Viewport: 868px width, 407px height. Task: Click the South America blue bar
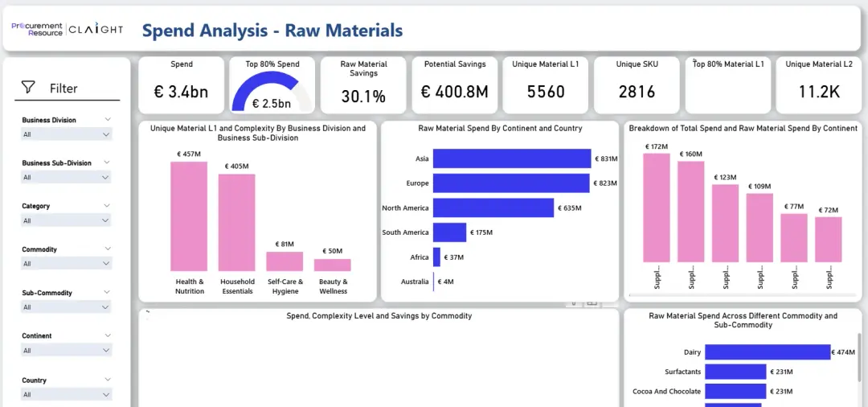point(449,232)
